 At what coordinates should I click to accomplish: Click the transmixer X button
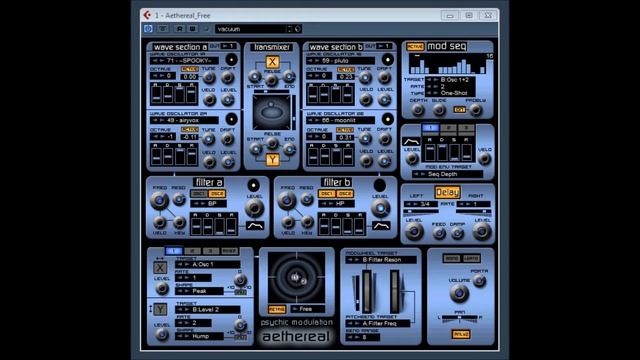coord(272,62)
